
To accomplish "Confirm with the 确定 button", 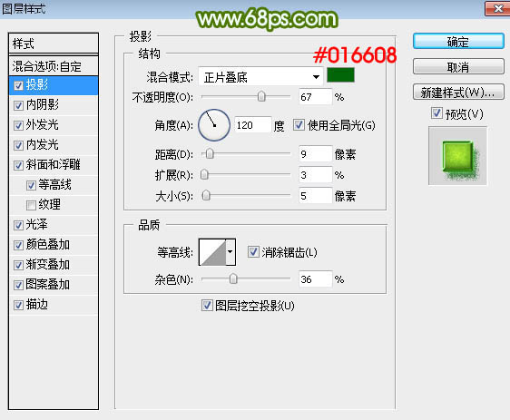I will tap(458, 42).
